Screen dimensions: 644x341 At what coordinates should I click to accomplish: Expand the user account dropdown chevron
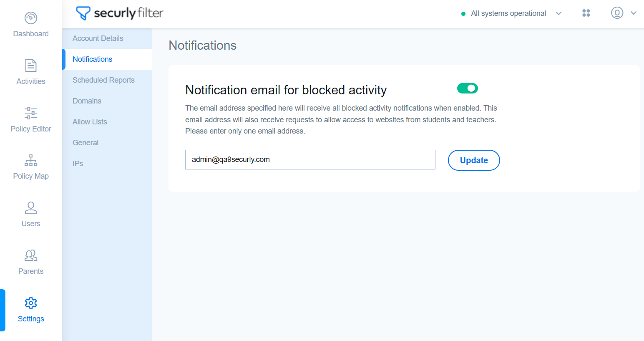click(634, 13)
